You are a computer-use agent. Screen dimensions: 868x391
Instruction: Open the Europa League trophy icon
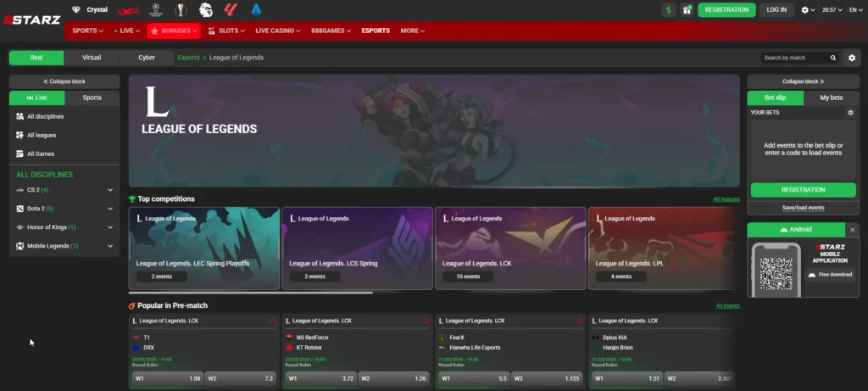click(x=181, y=9)
